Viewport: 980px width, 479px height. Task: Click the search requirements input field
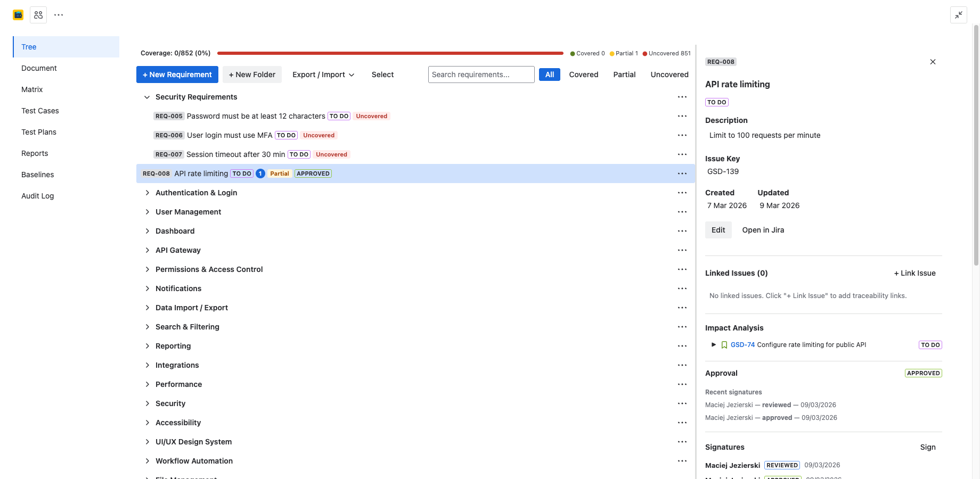pos(480,74)
